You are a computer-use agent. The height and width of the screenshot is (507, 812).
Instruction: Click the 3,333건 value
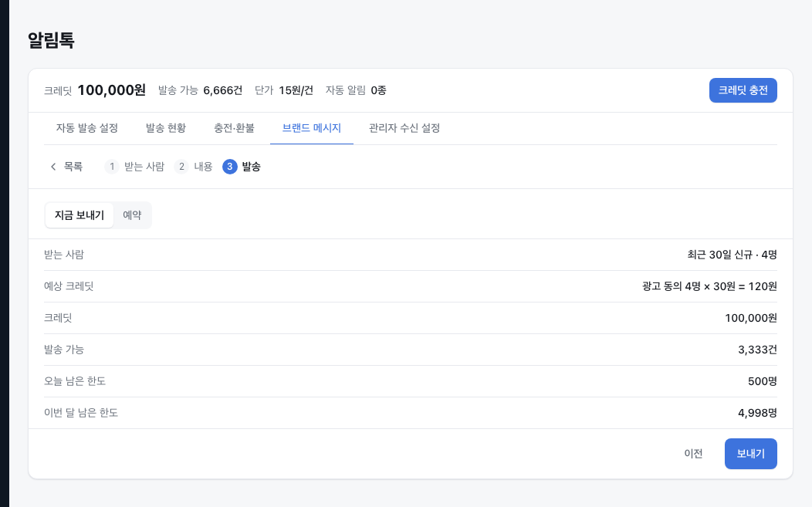click(758, 350)
